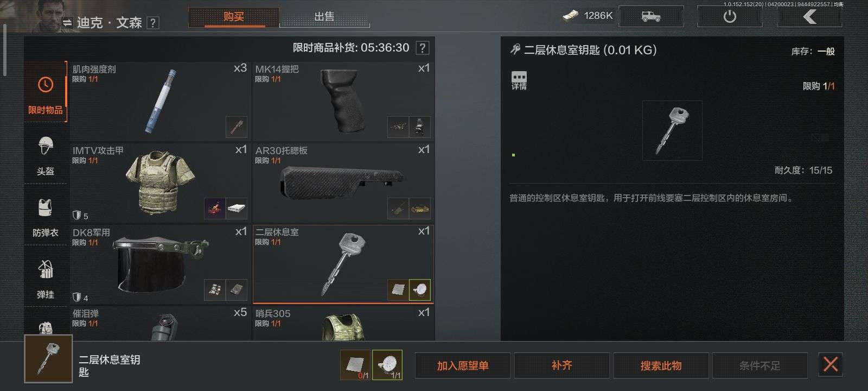Select the MK14握把 item card
This screenshot has width=868, height=391.
coord(343,101)
